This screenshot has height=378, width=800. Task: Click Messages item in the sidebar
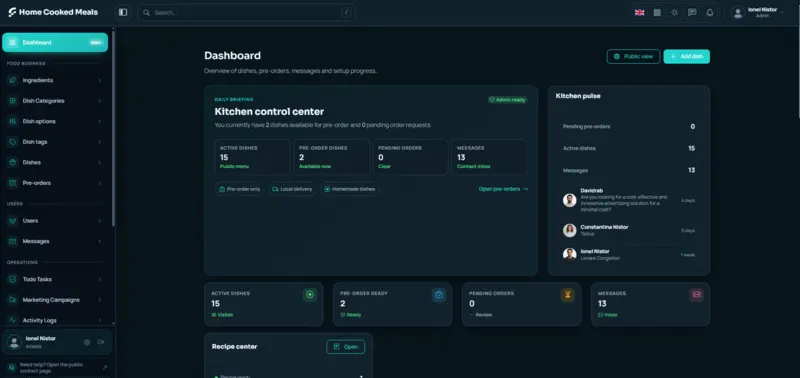coord(55,241)
